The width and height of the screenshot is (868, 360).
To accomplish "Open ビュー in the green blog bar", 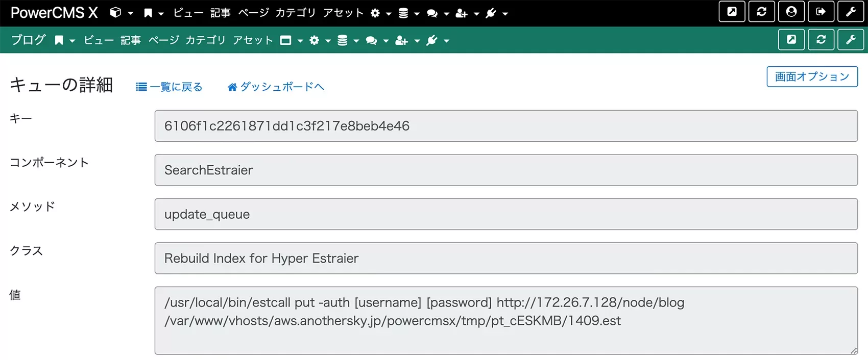I will click(99, 40).
